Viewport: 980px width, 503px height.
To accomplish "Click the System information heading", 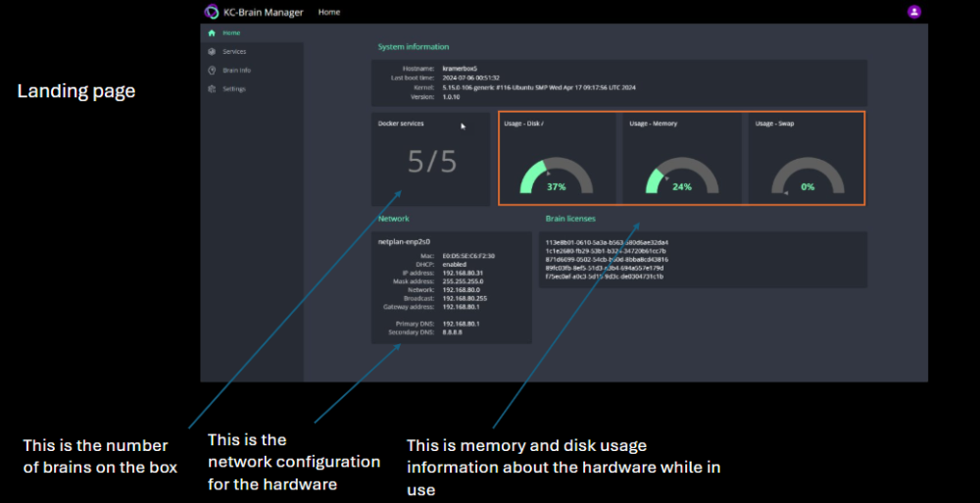I will [x=414, y=47].
